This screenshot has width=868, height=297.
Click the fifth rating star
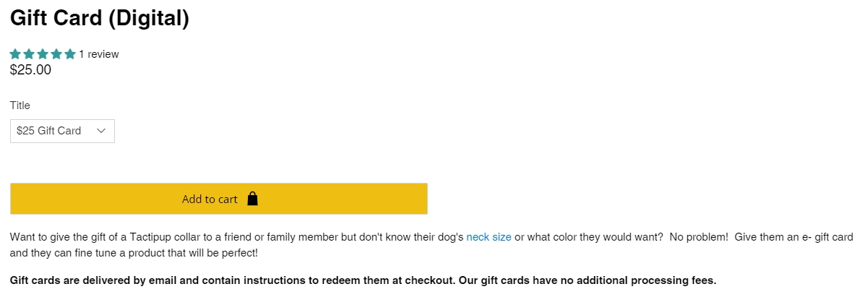pos(70,54)
